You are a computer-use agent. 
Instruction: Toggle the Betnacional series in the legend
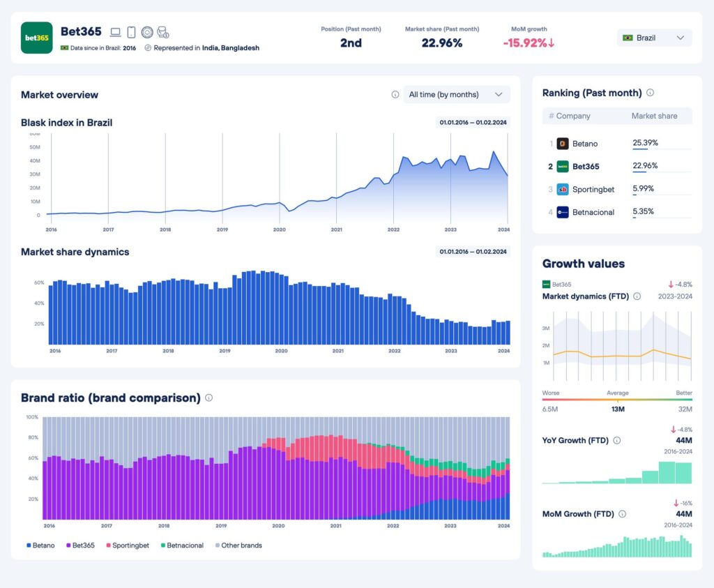[182, 545]
